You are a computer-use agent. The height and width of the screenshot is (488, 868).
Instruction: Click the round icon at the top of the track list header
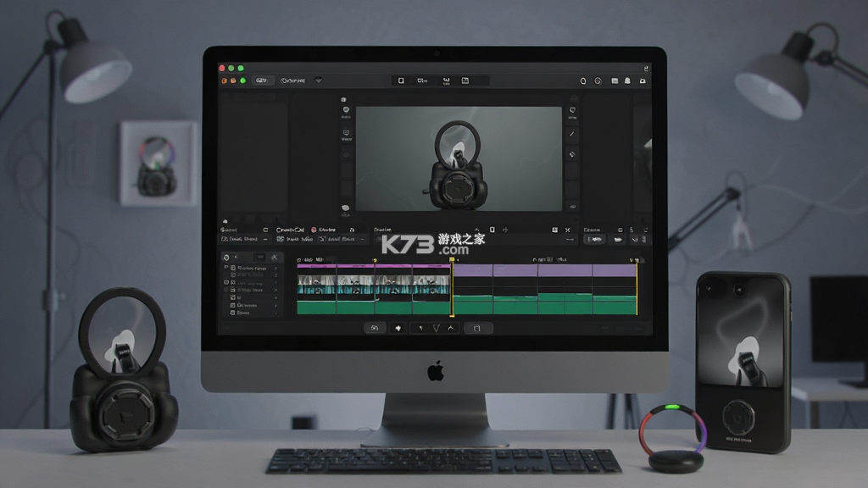click(x=226, y=258)
